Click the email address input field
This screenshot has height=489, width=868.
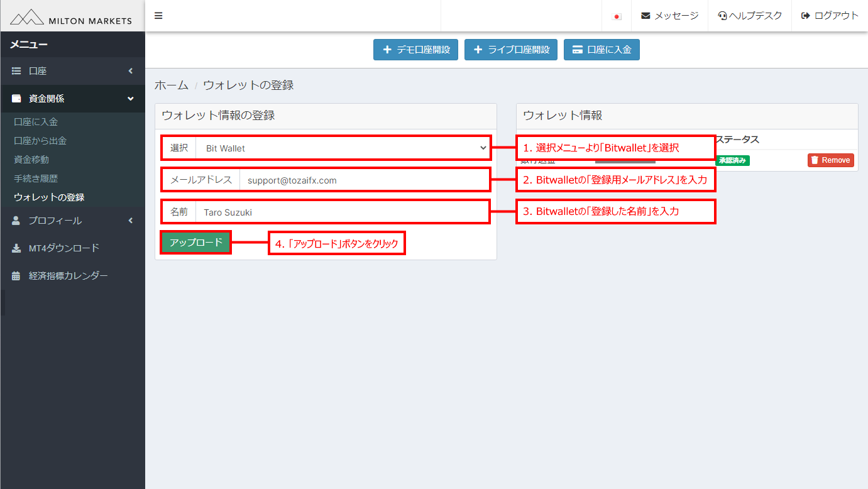click(x=363, y=180)
